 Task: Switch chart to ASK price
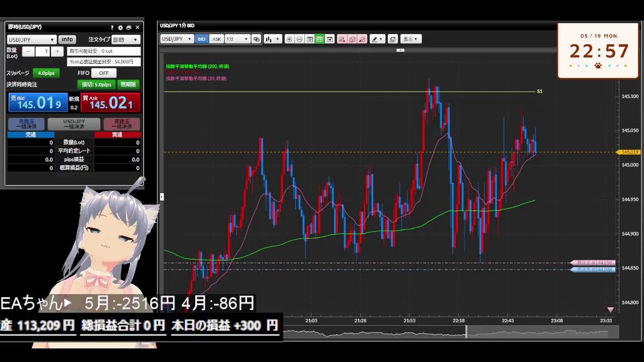pos(216,39)
